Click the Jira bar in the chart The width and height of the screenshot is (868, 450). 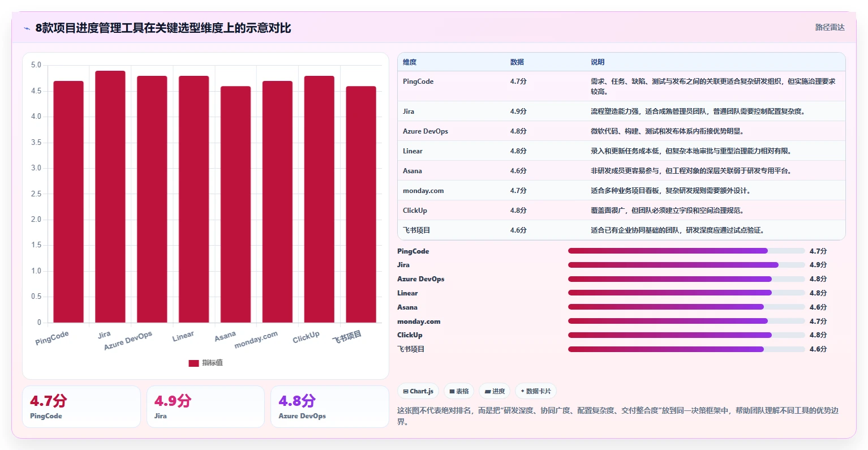pos(110,197)
